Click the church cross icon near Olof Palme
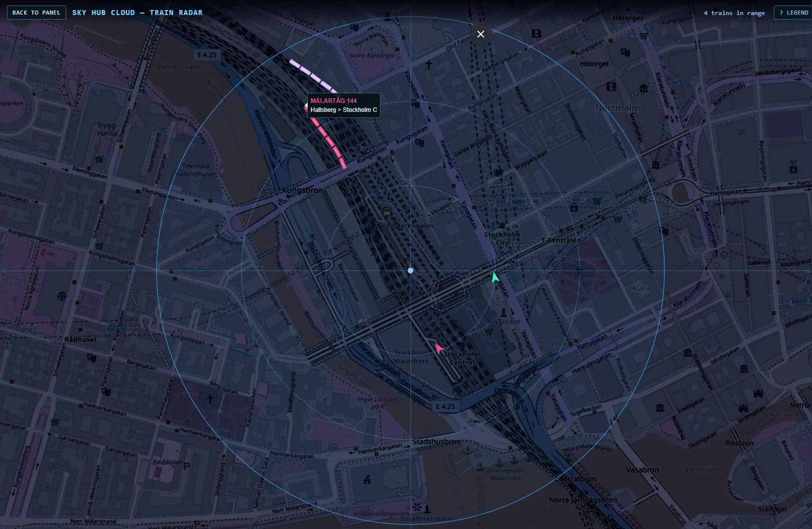The height and width of the screenshot is (529, 812). (429, 64)
